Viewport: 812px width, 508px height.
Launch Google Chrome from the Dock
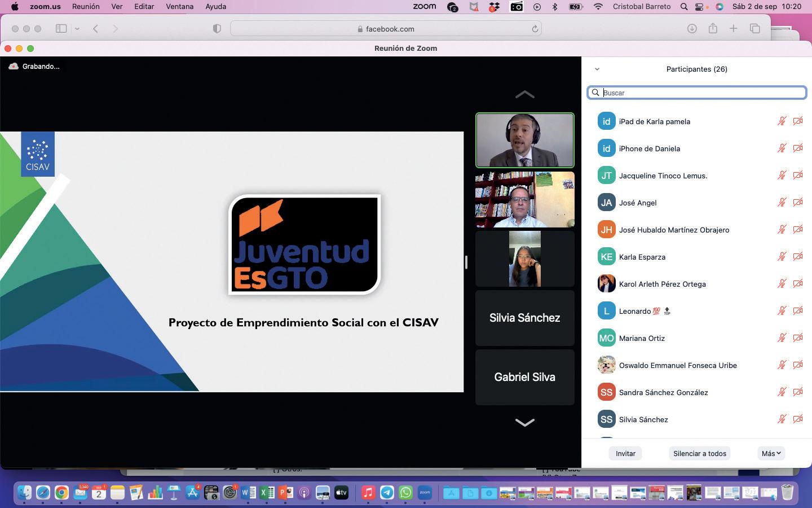(61, 493)
